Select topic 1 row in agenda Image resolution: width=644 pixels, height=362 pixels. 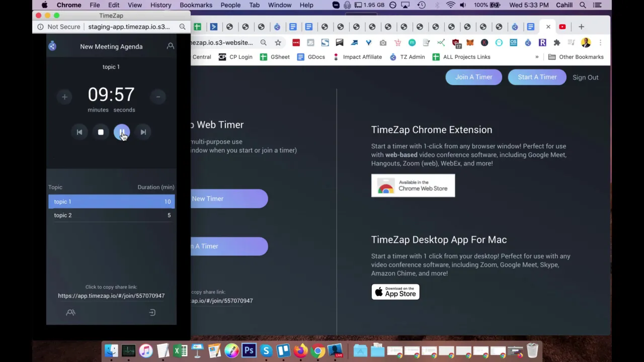[111, 202]
